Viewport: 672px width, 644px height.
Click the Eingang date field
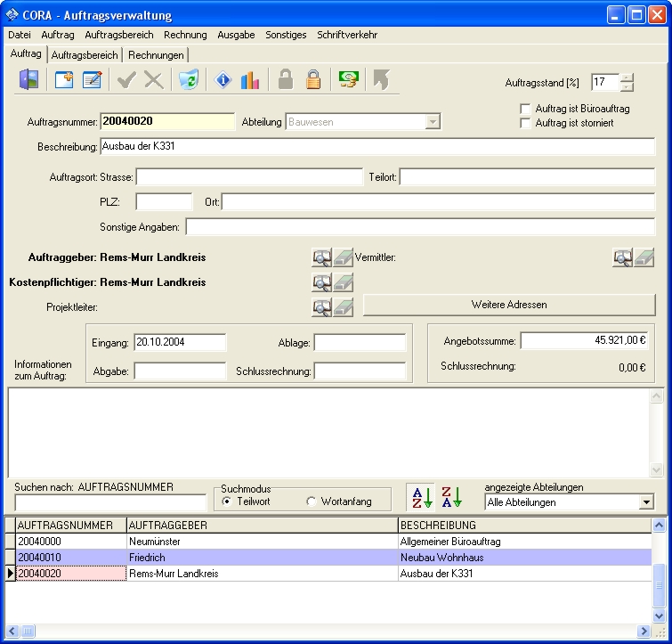[x=180, y=342]
